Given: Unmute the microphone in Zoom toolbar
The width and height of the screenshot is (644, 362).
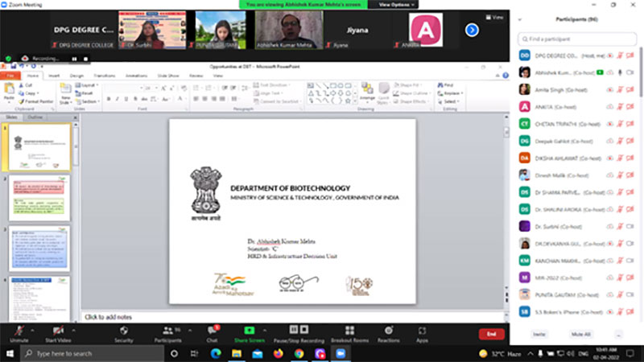Looking at the screenshot, I should point(19,334).
